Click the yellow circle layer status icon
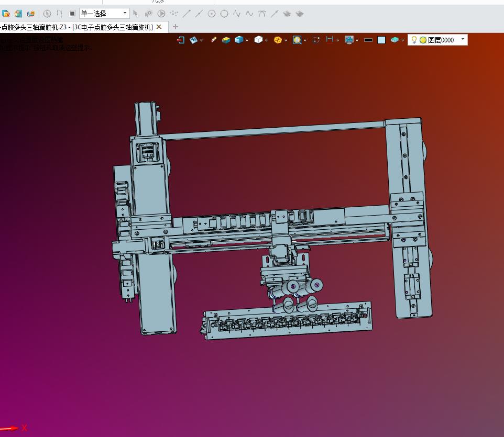 (423, 40)
